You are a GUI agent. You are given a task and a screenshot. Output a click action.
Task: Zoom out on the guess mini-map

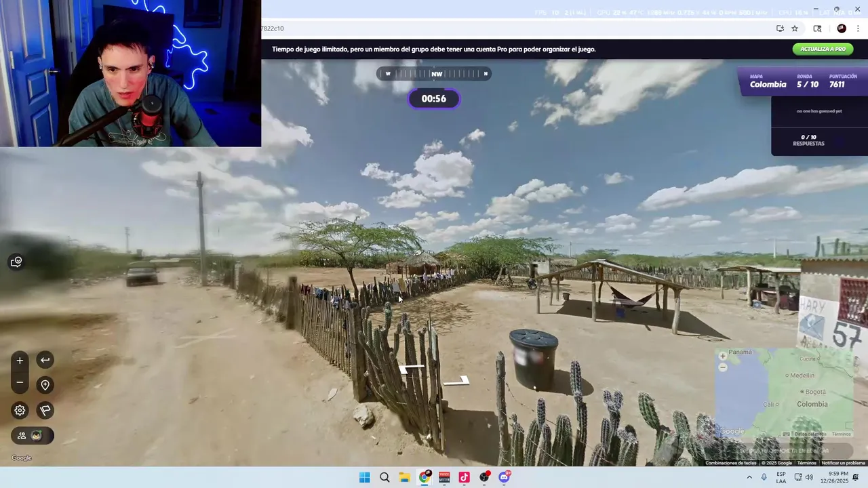[722, 367]
